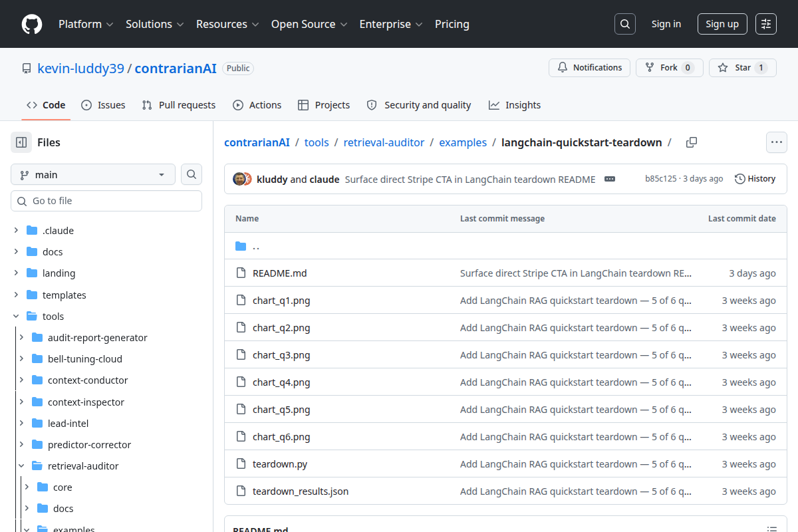Click the Sign in link

click(x=666, y=24)
